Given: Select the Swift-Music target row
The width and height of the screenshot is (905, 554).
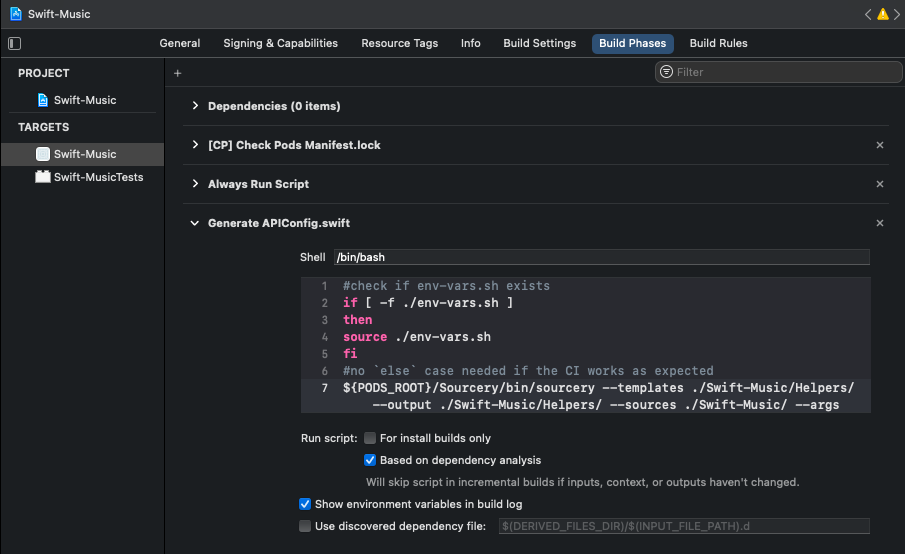Looking at the screenshot, I should 83,154.
